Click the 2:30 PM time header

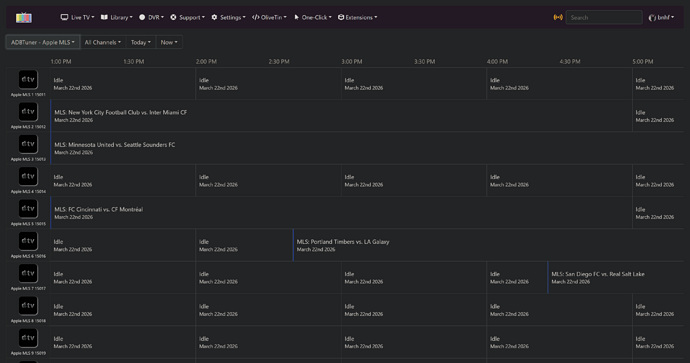(x=279, y=62)
